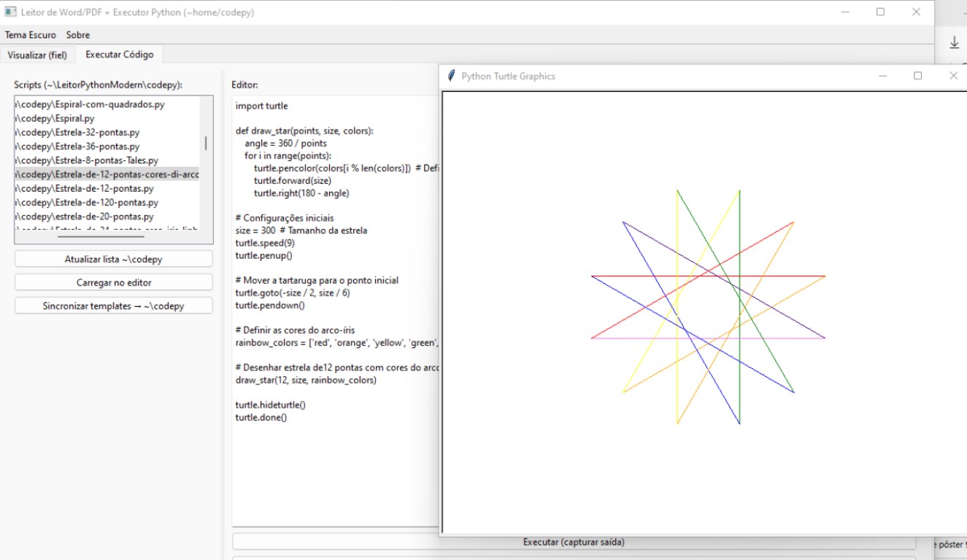Select the Espiral.py script
The height and width of the screenshot is (560, 967).
[x=107, y=118]
